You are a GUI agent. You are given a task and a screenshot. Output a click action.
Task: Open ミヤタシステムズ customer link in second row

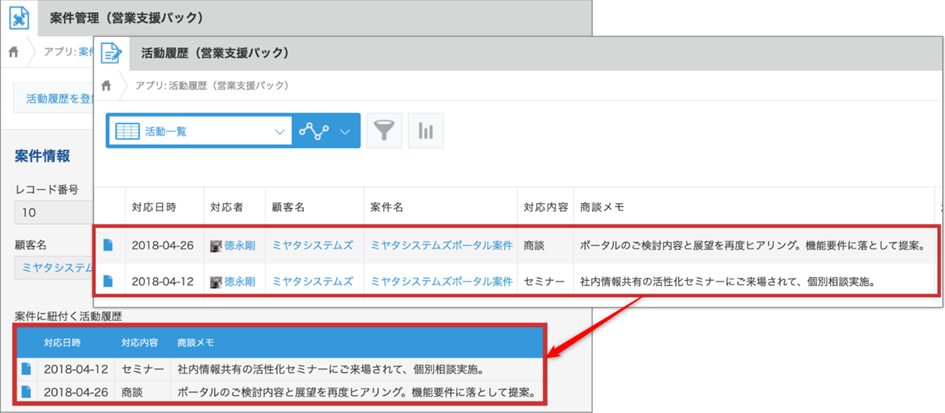[312, 282]
